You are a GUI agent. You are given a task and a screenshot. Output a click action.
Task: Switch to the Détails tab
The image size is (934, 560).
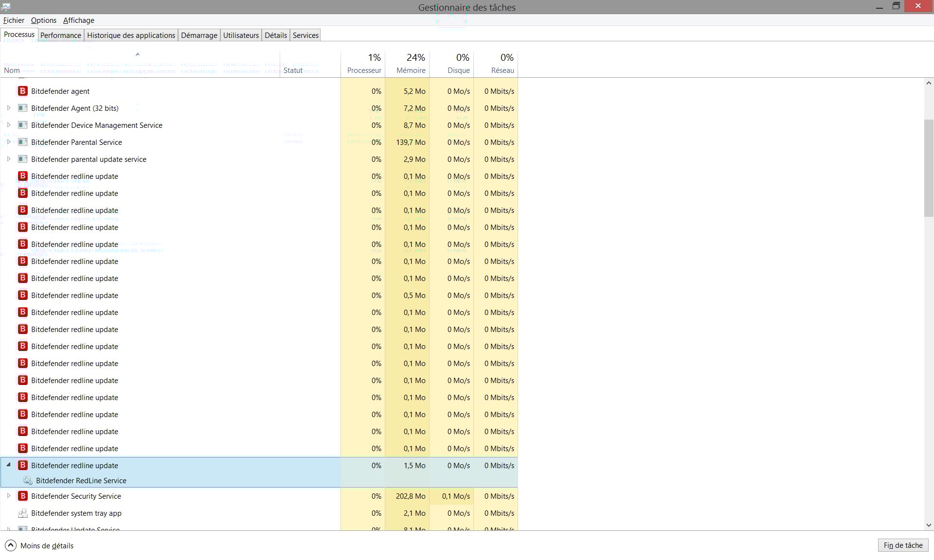276,35
